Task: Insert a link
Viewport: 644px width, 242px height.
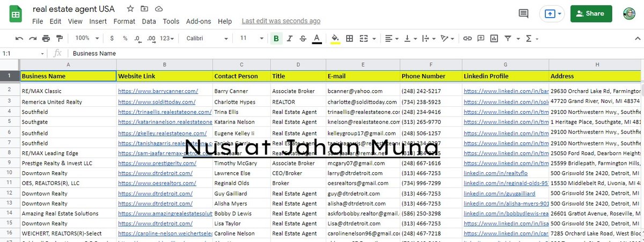Action: (x=467, y=39)
